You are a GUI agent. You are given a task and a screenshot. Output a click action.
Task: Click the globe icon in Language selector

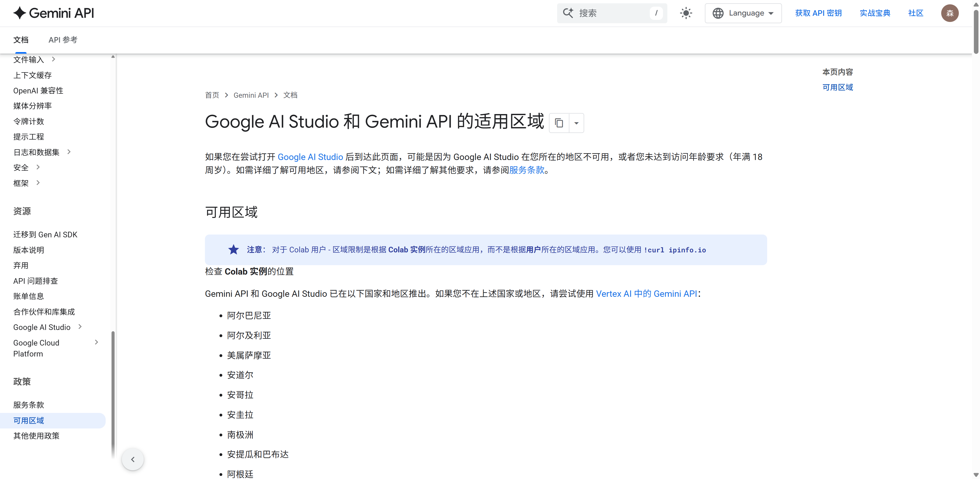718,13
